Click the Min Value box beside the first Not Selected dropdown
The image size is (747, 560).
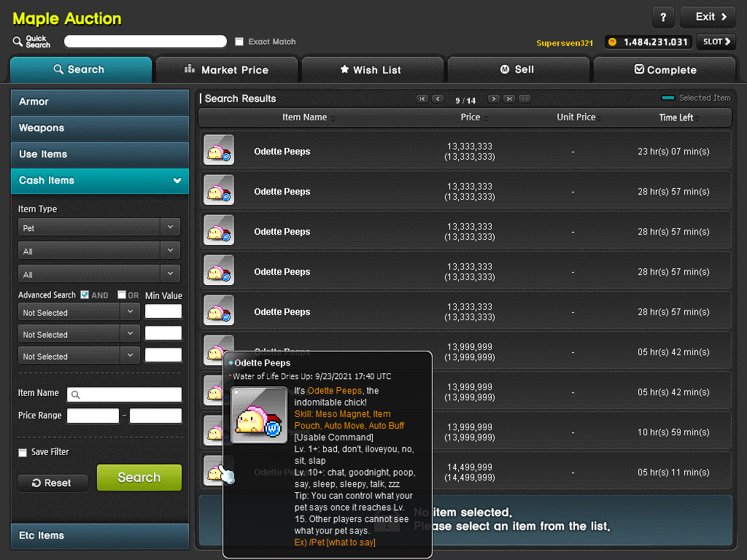pyautogui.click(x=163, y=311)
